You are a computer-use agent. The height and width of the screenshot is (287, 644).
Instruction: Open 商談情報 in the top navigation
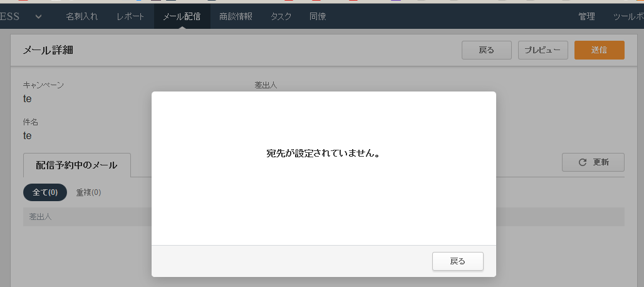click(236, 16)
